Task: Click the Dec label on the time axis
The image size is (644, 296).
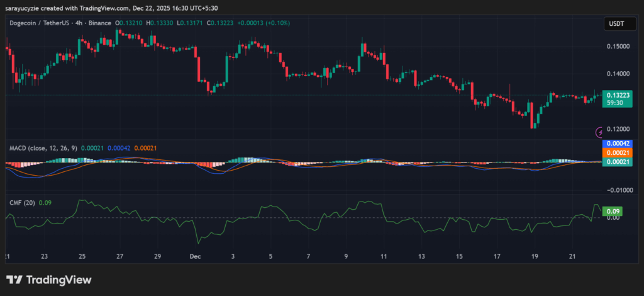Action: coord(195,257)
